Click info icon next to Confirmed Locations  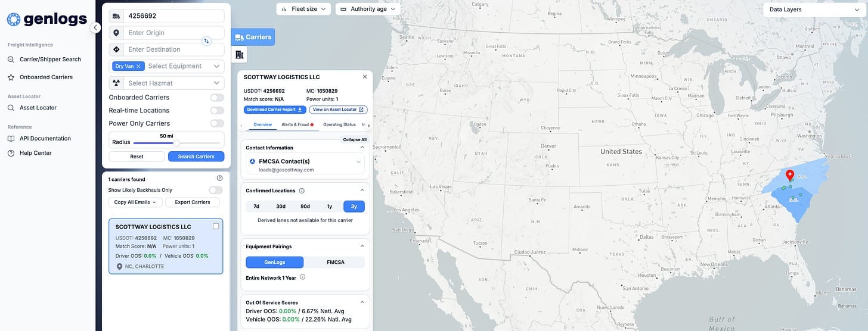(302, 191)
